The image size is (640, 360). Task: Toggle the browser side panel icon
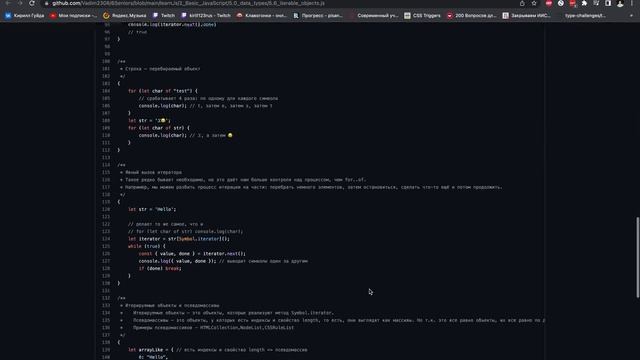pyautogui.click(x=608, y=3)
